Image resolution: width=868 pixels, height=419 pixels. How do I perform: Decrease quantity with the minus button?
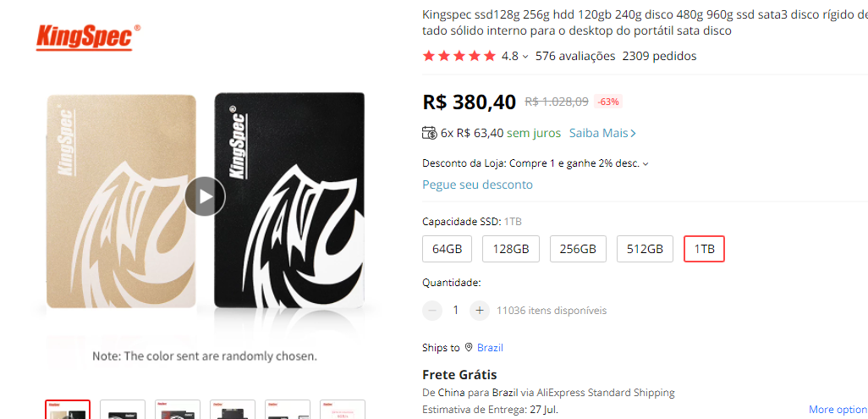[x=432, y=311]
